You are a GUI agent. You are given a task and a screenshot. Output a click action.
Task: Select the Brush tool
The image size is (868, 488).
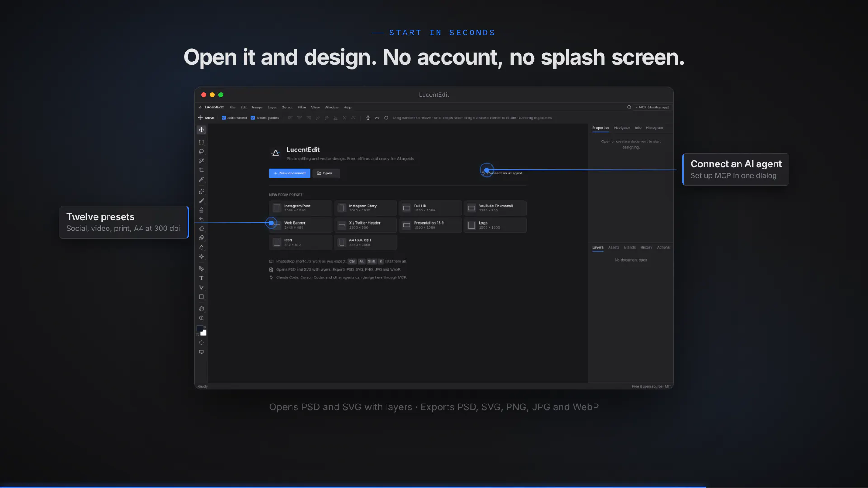[x=201, y=201]
